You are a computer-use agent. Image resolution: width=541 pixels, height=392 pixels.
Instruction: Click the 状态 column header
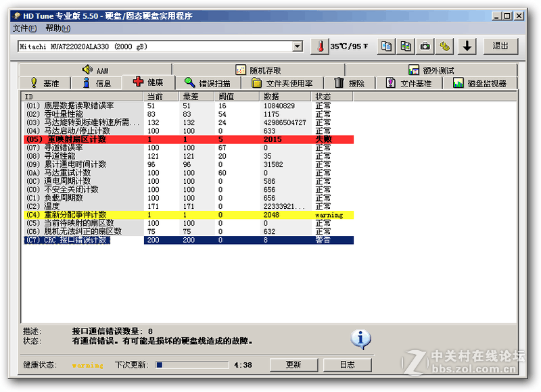(332, 97)
